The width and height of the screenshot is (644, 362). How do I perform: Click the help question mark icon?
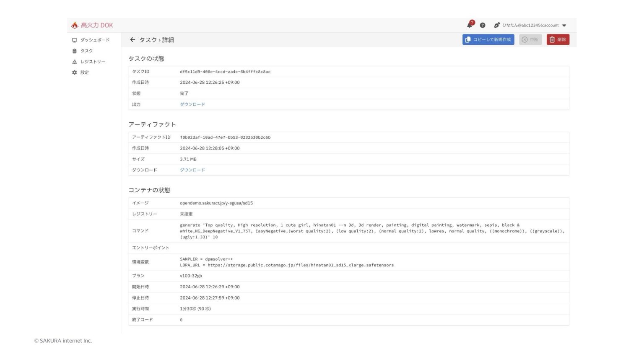pos(482,25)
